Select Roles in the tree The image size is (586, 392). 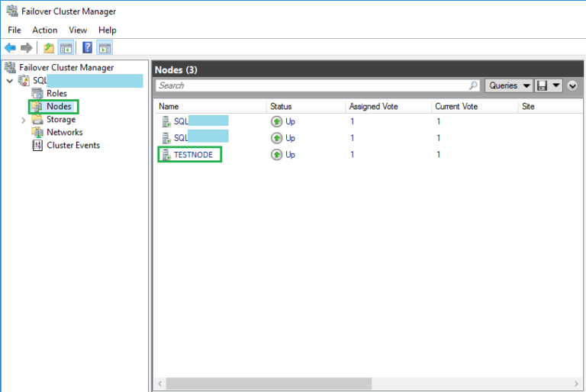tap(56, 93)
